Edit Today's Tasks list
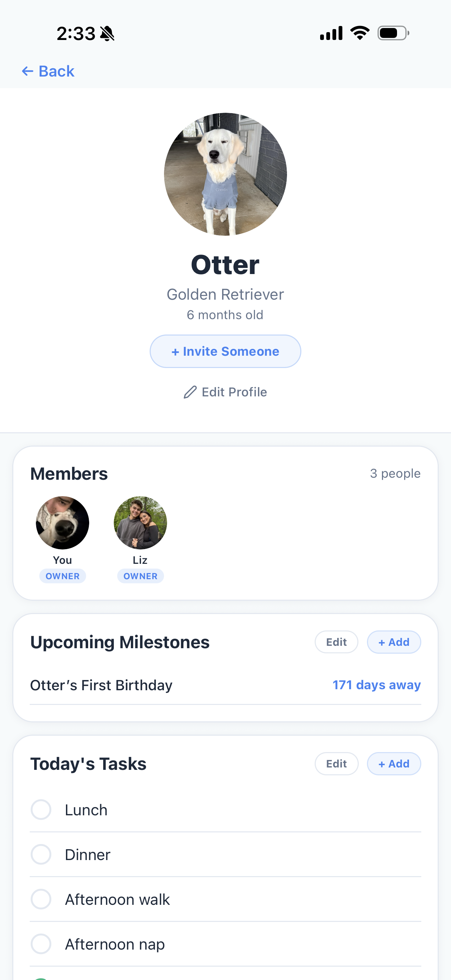Screen dimensions: 451x980 click(337, 764)
